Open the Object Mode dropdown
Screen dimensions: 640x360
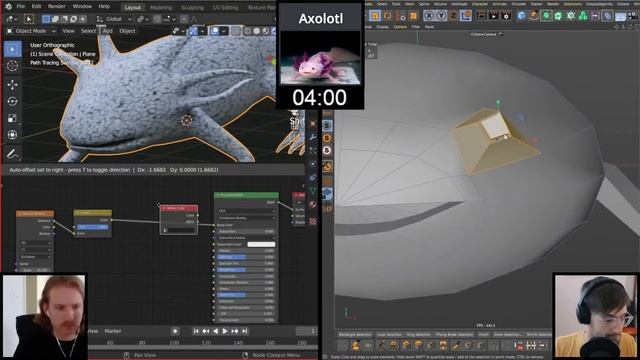coord(31,31)
